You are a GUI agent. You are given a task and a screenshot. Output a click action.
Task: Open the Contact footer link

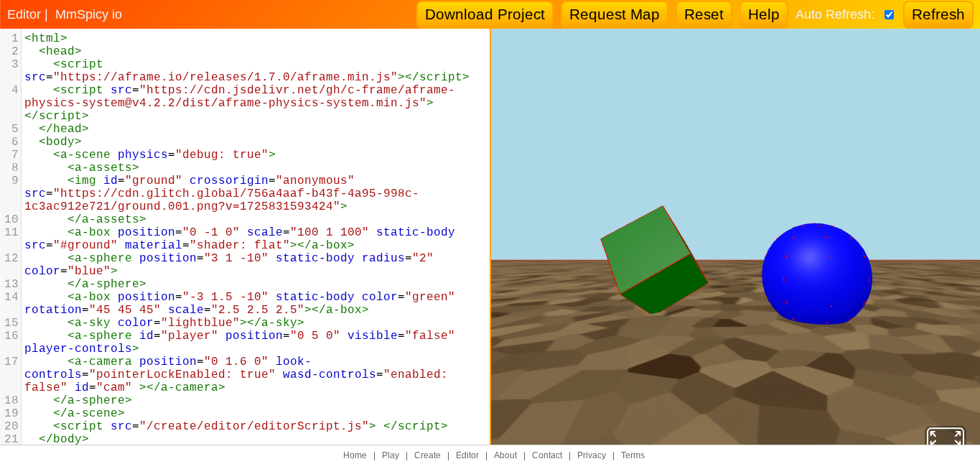547,455
